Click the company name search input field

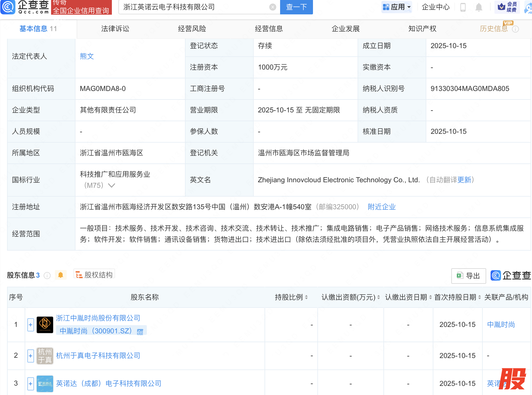pyautogui.click(x=194, y=7)
